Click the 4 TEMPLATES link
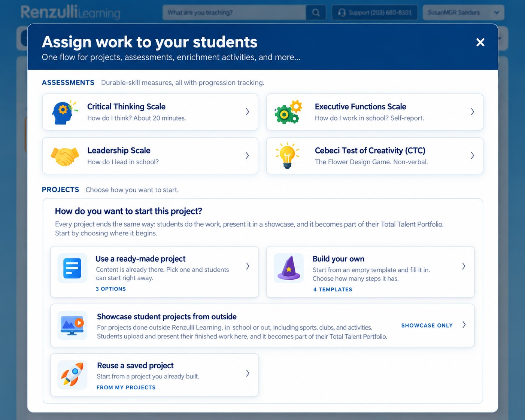 click(x=333, y=289)
